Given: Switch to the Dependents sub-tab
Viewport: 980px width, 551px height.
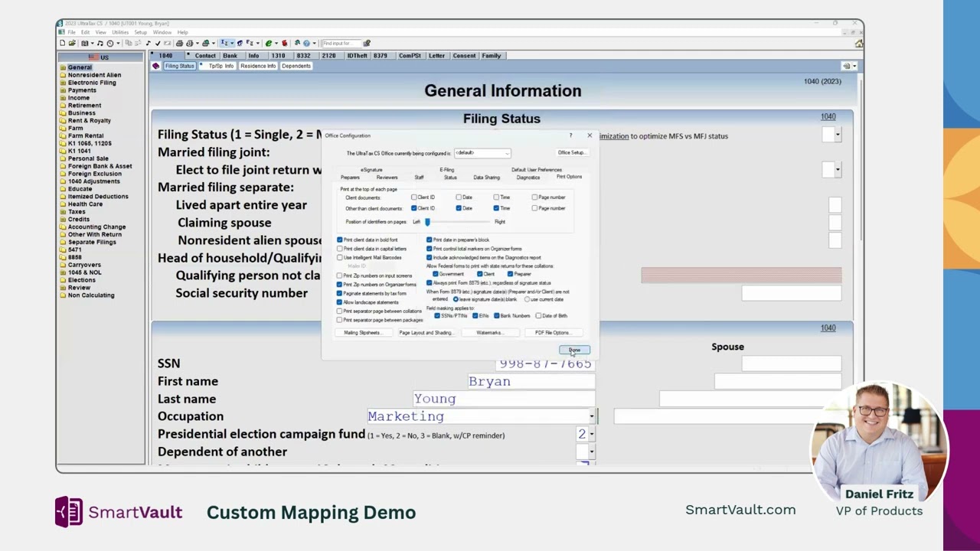Looking at the screenshot, I should [296, 67].
